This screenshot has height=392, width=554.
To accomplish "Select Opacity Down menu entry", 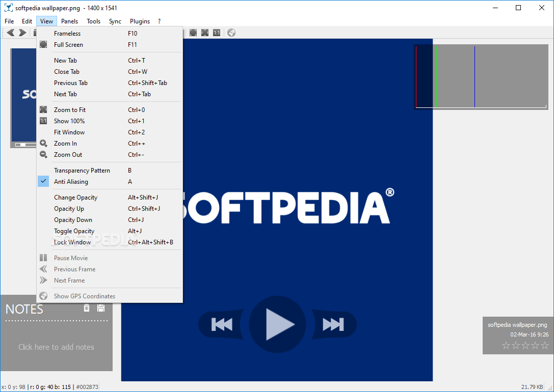I will [110, 220].
